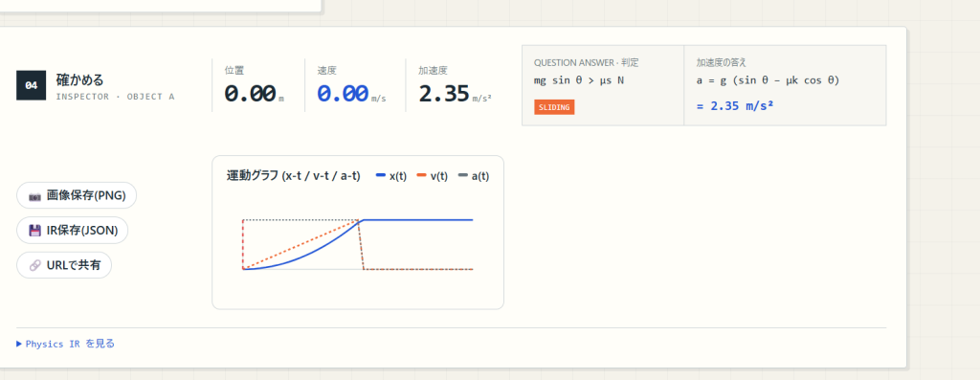Click the motion graph plot area
Viewport: 980px width, 380px height.
tap(358, 245)
